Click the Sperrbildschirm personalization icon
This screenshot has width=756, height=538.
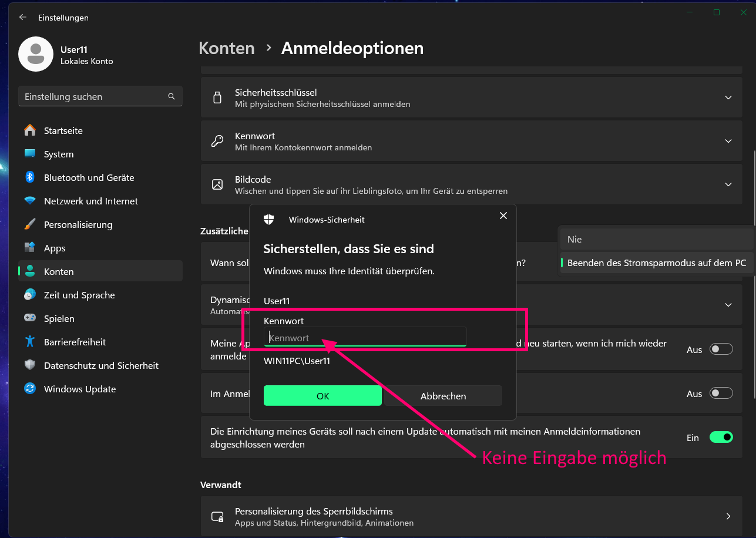point(217,517)
